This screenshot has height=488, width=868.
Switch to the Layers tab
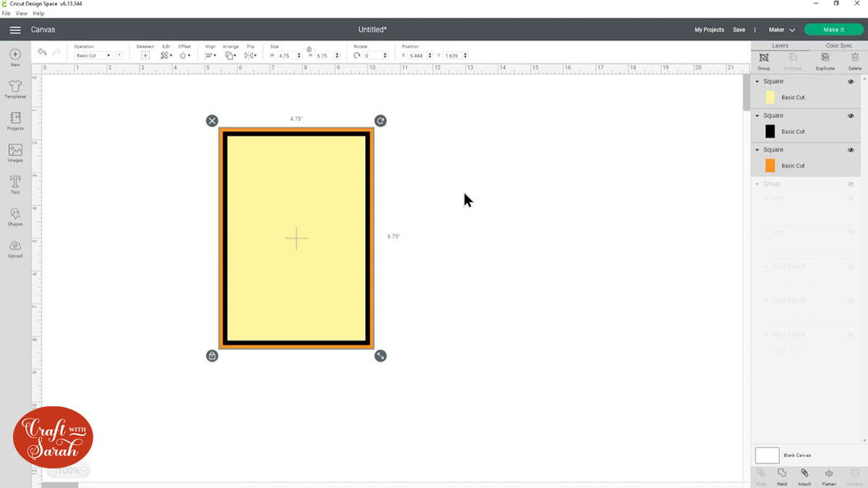pos(780,46)
